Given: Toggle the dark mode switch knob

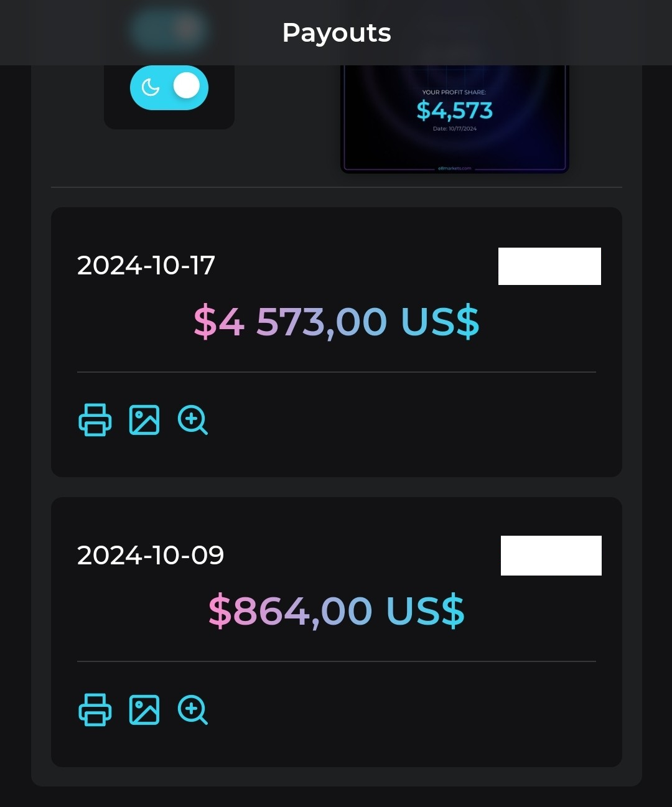Looking at the screenshot, I should (x=186, y=86).
